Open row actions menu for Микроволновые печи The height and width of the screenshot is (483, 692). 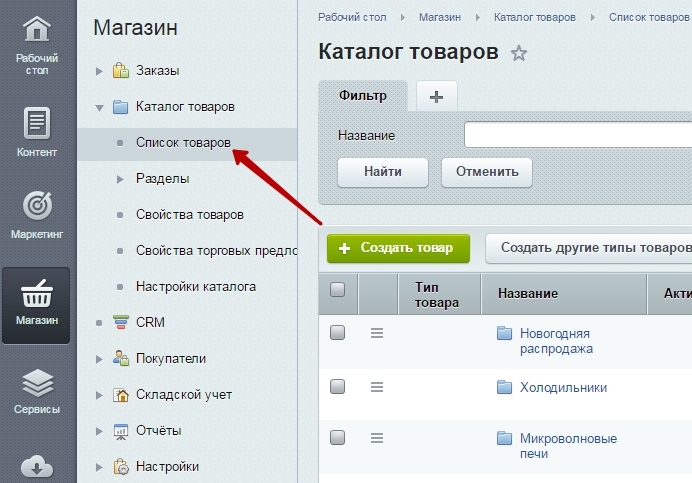[376, 438]
